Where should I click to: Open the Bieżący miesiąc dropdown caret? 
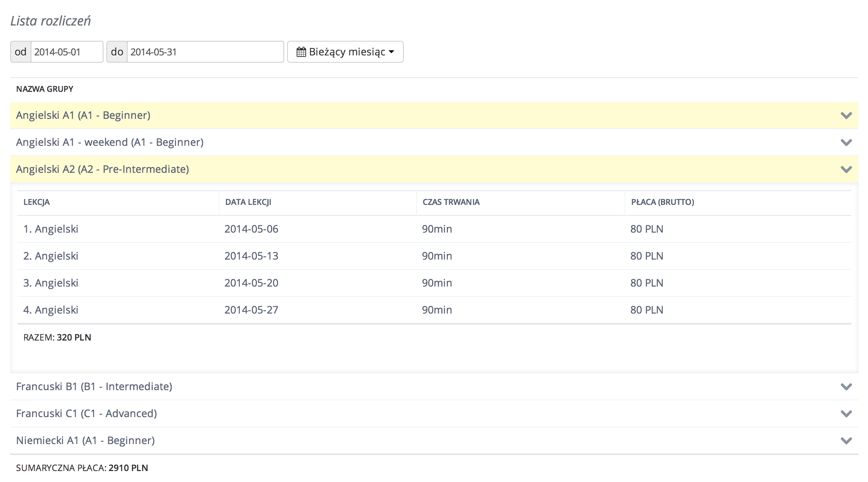click(x=392, y=52)
